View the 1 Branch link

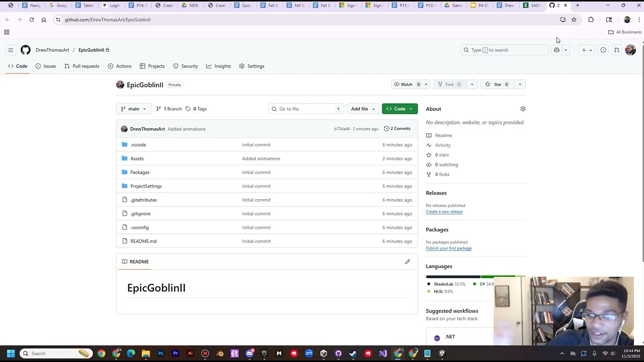point(169,109)
